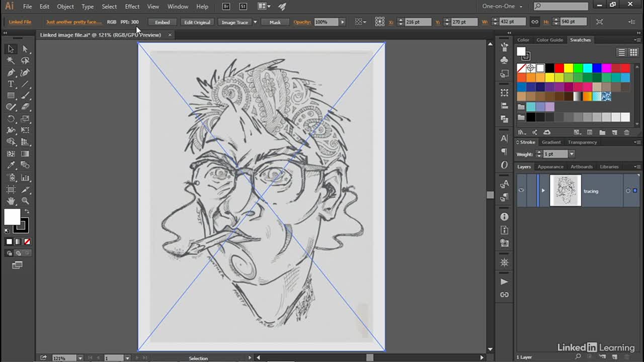Viewport: 644px width, 362px height.
Task: Select the Scale tool
Action: 25,119
